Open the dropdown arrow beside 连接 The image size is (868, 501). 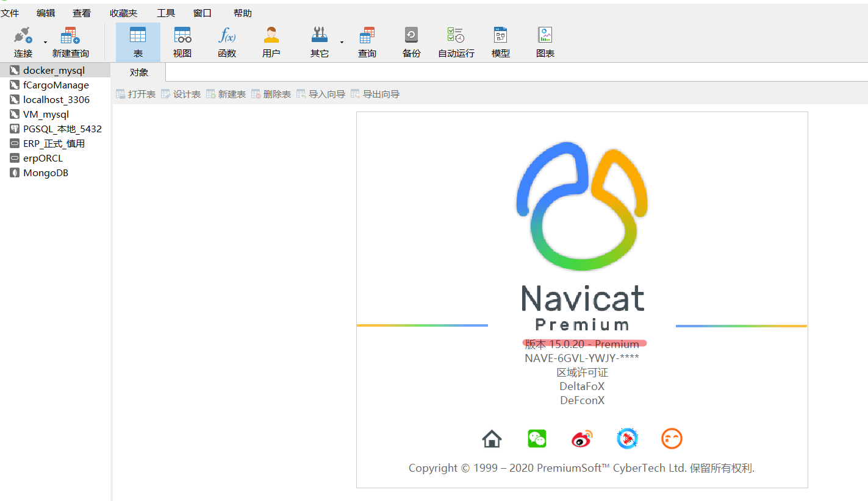coord(45,42)
